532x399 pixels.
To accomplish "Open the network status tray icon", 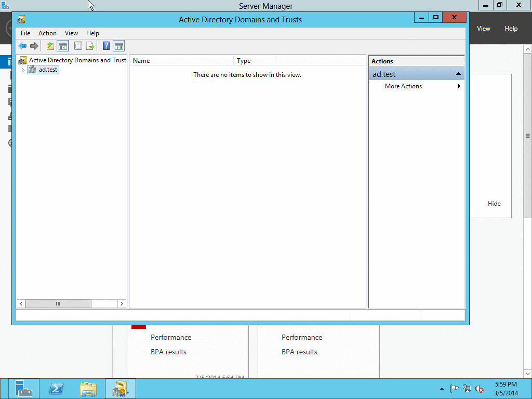I will click(467, 388).
